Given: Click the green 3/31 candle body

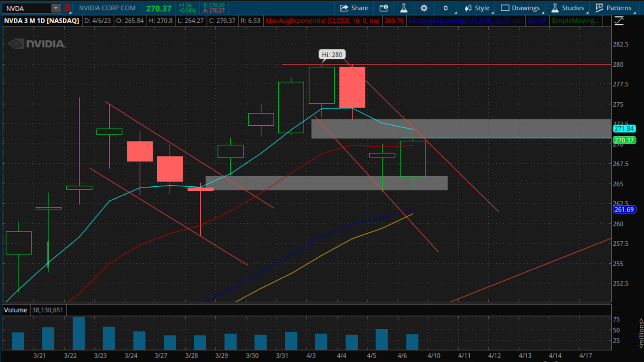Looking at the screenshot, I should pos(291,108).
